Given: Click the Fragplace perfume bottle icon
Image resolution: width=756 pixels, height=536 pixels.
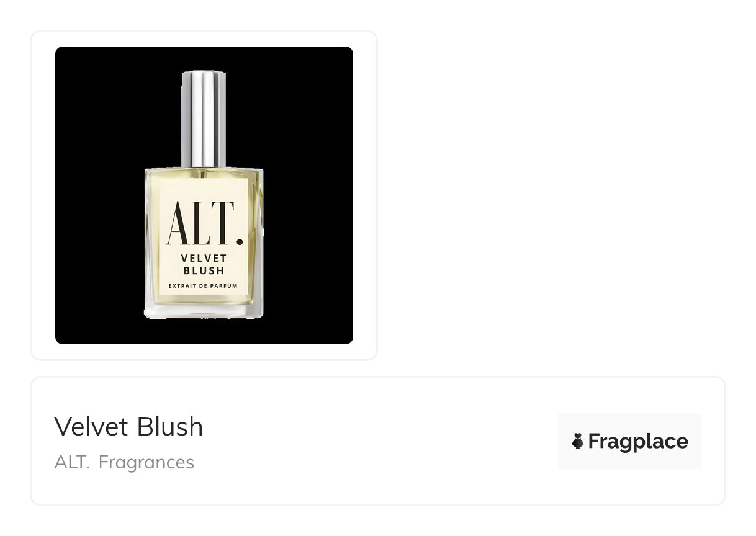Looking at the screenshot, I should click(x=578, y=441).
